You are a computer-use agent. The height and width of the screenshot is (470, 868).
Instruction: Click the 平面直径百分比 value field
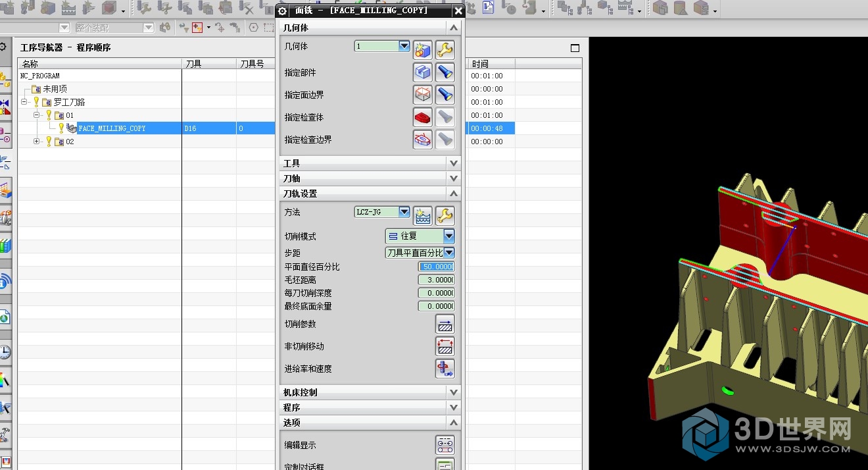tap(437, 267)
